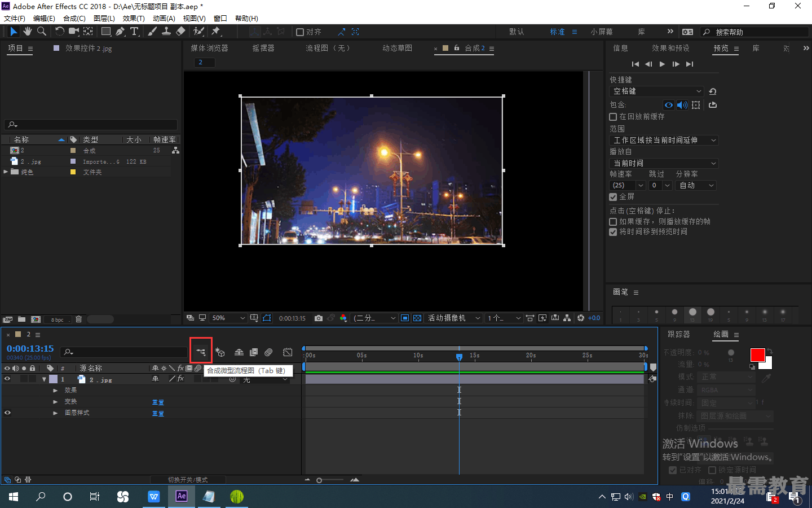812x508 pixels.
Task: Reset preview shortcut settings icon
Action: coord(713,91)
